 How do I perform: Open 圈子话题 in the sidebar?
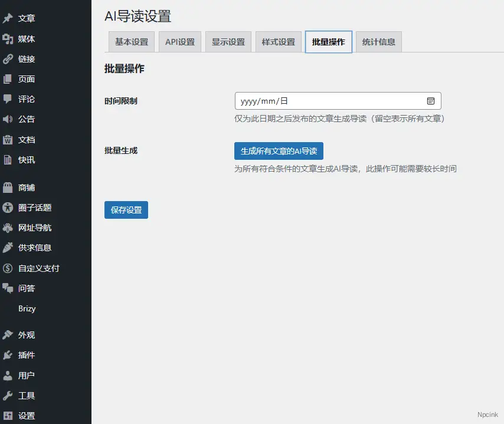(30, 208)
